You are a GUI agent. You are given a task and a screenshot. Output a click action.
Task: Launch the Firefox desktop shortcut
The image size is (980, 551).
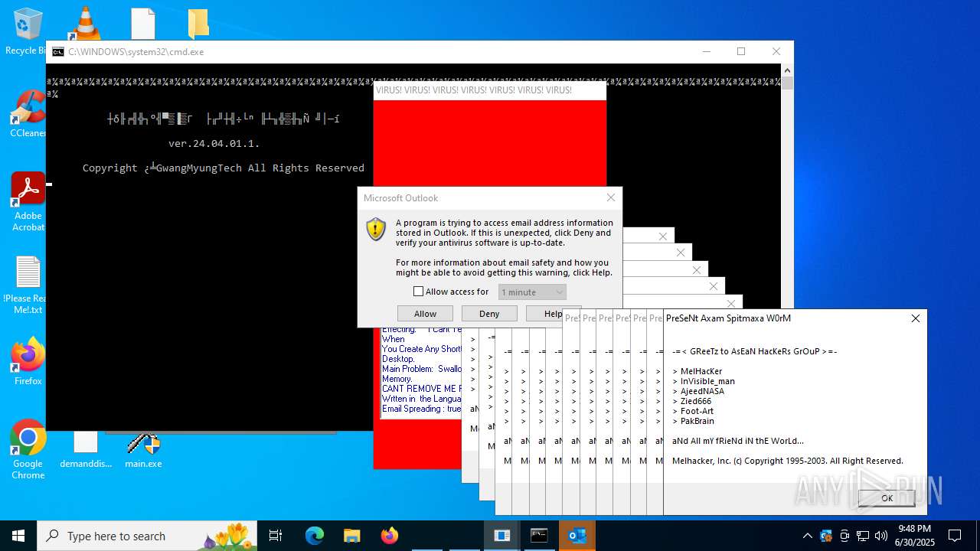(28, 362)
